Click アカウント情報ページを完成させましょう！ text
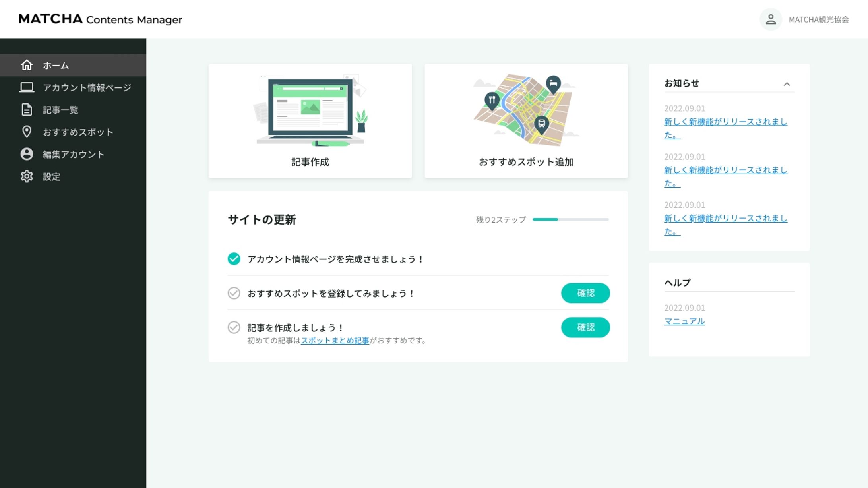This screenshot has width=868, height=488. (336, 259)
